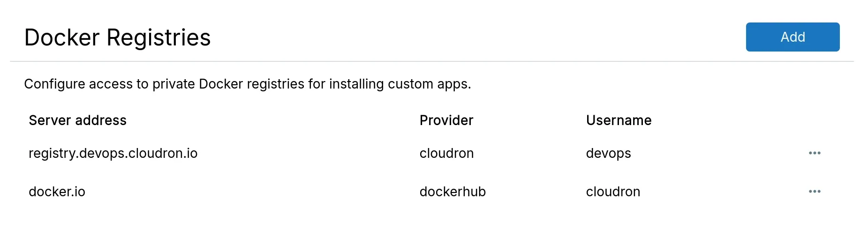Click the cloudron username in docker.io row
The height and width of the screenshot is (252, 868).
tap(613, 192)
